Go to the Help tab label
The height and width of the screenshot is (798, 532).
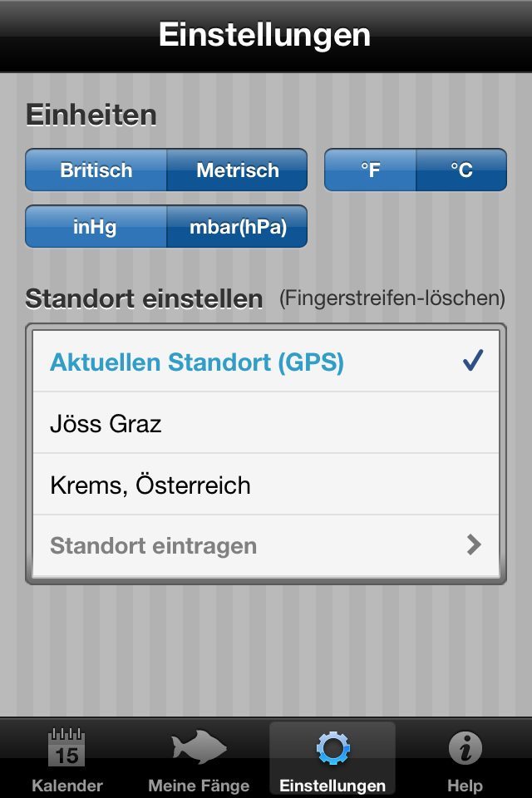point(465,786)
